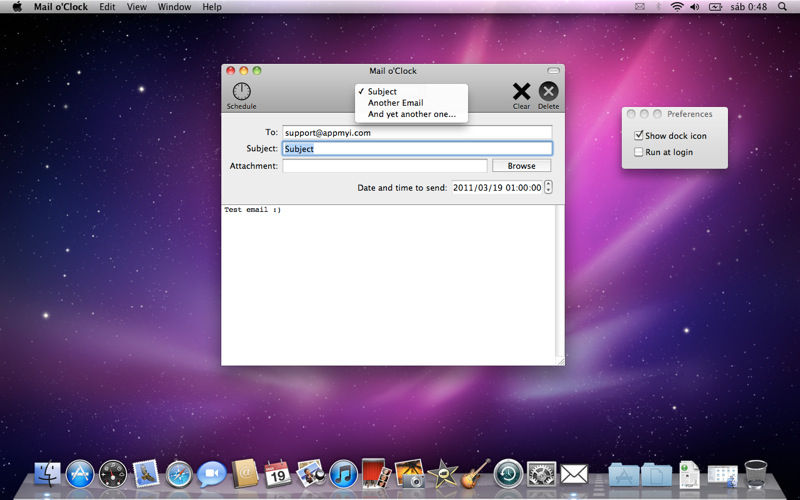Launch iTunes from the dock

tap(343, 474)
